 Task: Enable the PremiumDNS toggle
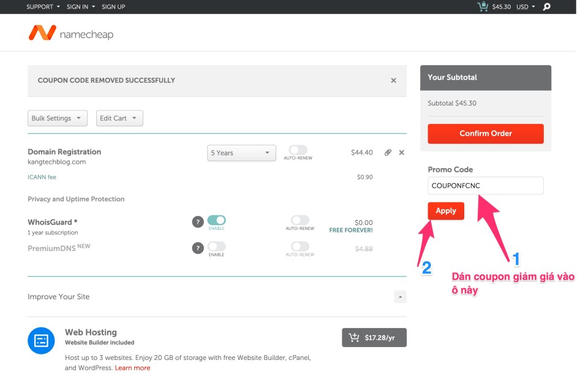pos(216,247)
